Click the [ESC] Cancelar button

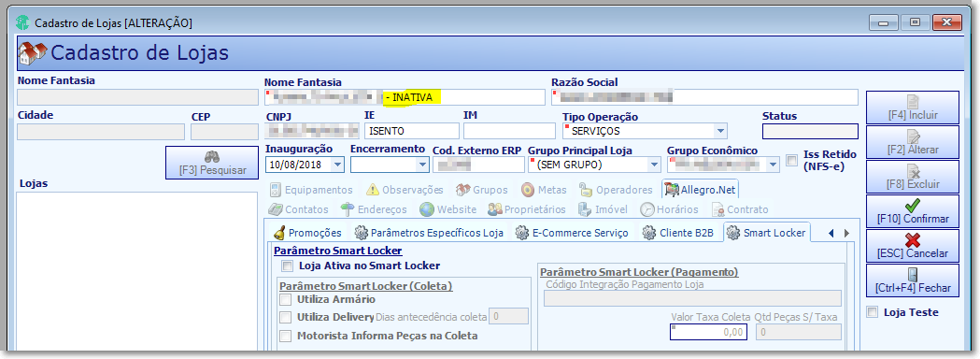pos(913,246)
